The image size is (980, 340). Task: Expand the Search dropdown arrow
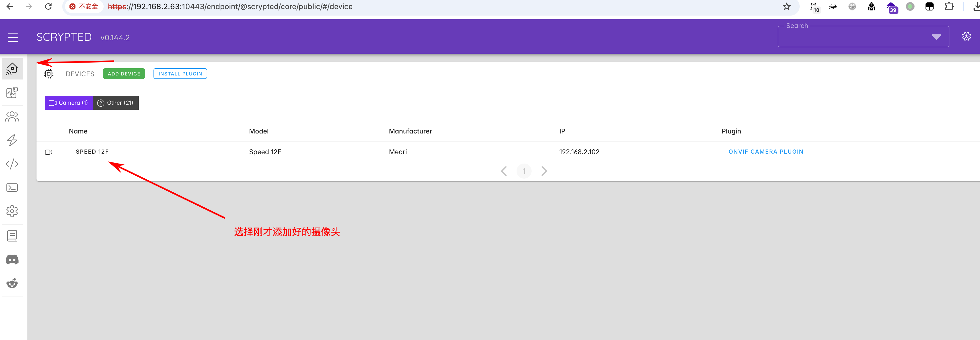point(936,37)
